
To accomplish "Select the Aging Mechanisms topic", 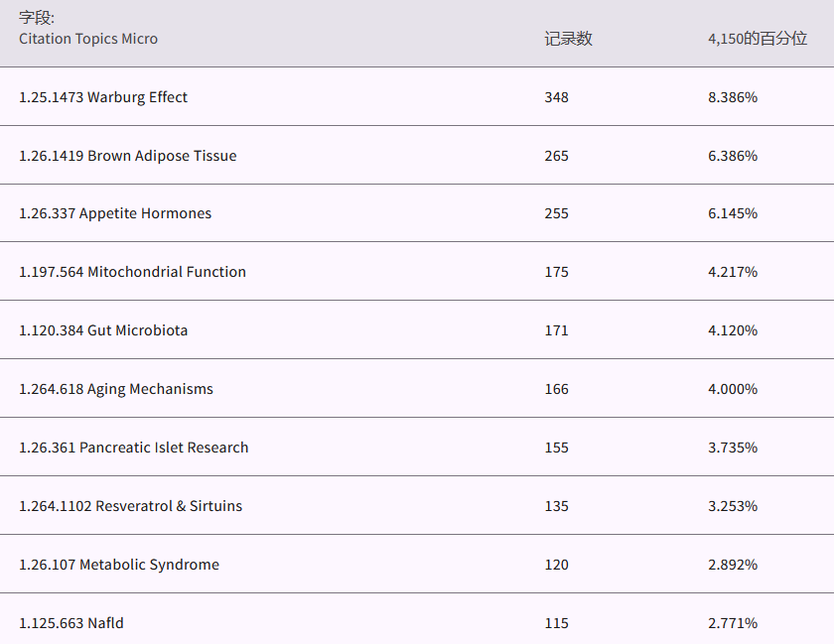I will (116, 389).
